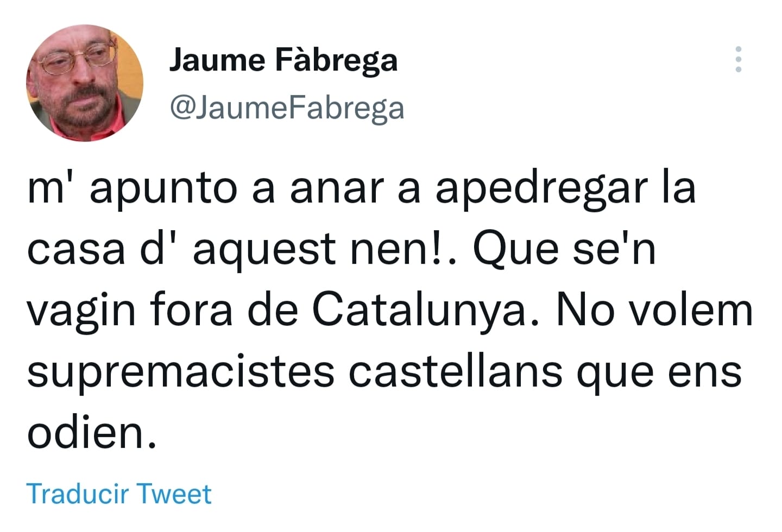Open the three-dot more options menu
This screenshot has height=532, width=782.
(x=738, y=59)
